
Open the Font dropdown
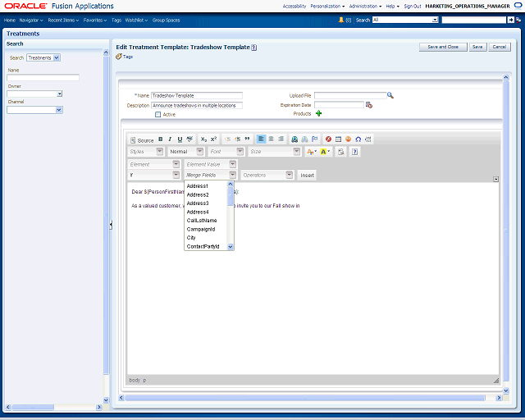(x=240, y=152)
